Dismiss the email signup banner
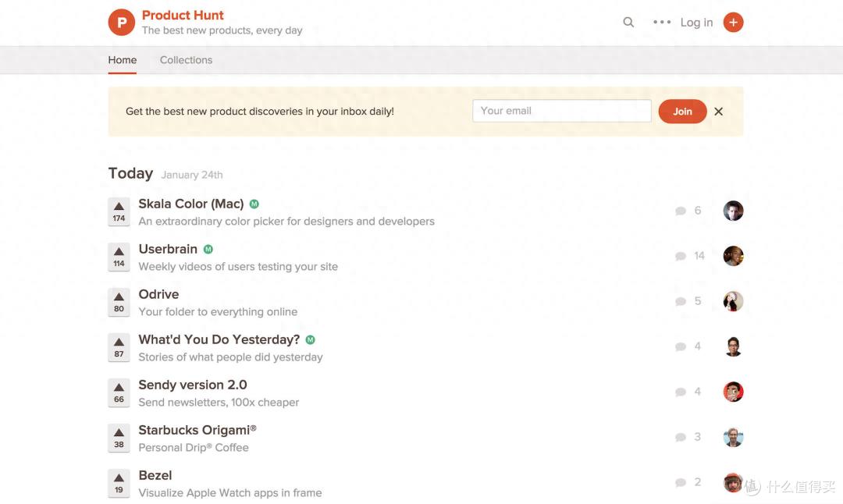Image resolution: width=843 pixels, height=504 pixels. 719,112
